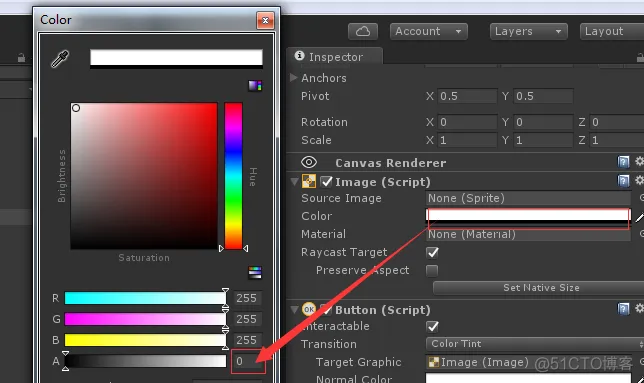
Task: Click the G value field 255
Action: click(x=248, y=319)
